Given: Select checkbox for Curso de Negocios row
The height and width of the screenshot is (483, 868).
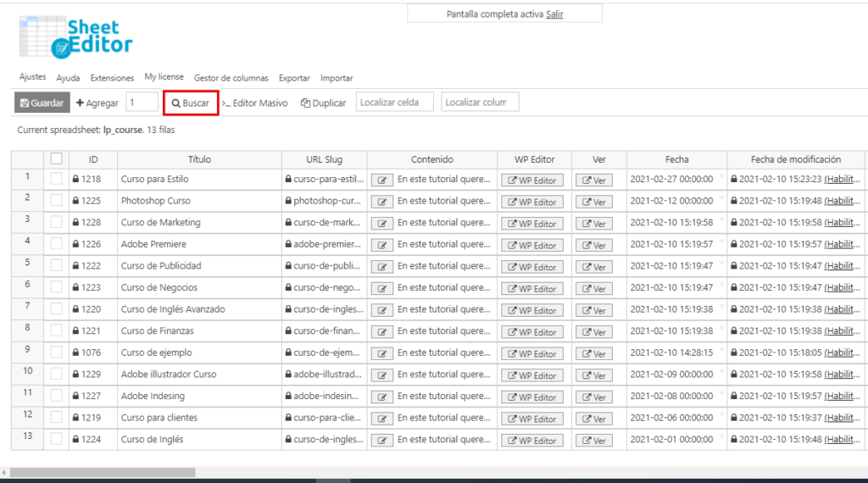Looking at the screenshot, I should (57, 288).
